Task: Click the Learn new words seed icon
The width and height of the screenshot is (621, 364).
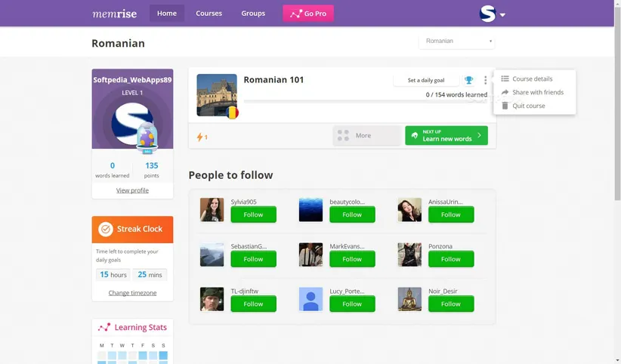Action: tap(415, 135)
